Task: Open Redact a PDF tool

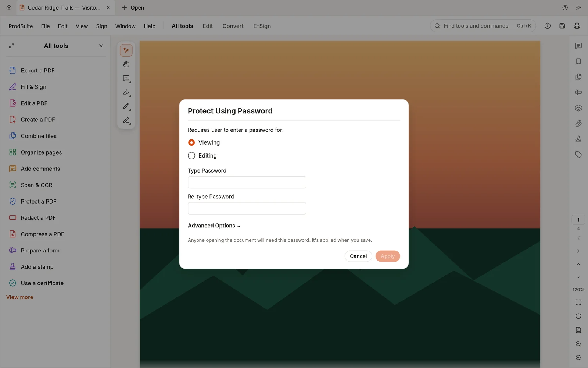Action: click(56, 218)
